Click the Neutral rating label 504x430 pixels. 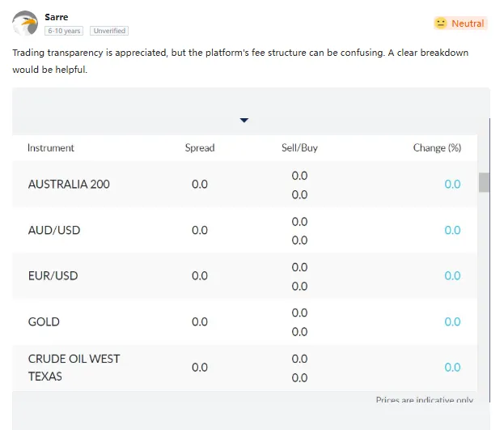coord(468,23)
